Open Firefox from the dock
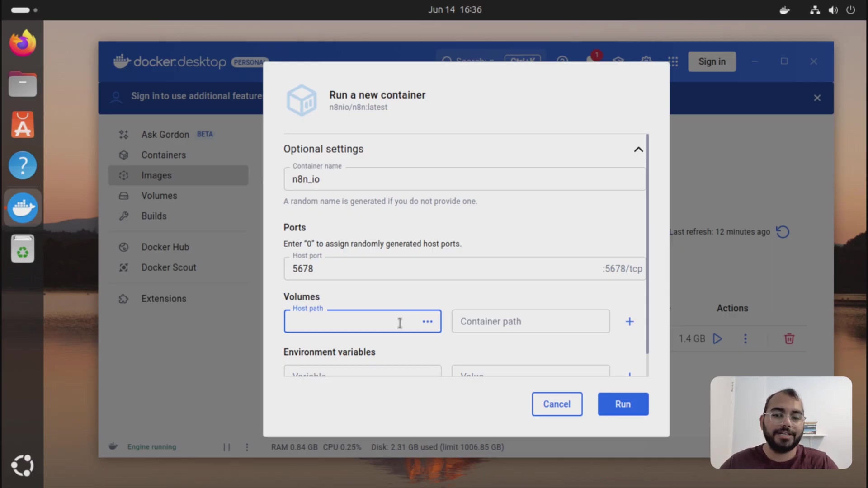Viewport: 868px width, 488px height. tap(23, 43)
